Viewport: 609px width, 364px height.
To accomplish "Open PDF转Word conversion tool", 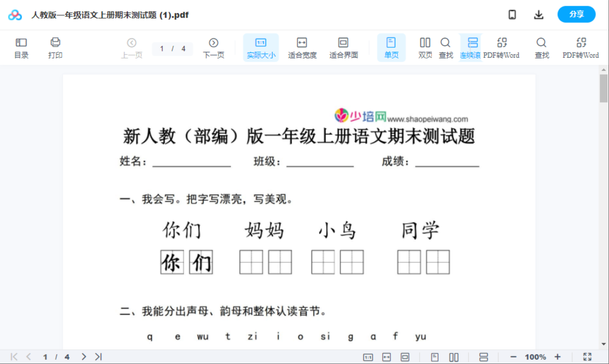I will tap(502, 47).
